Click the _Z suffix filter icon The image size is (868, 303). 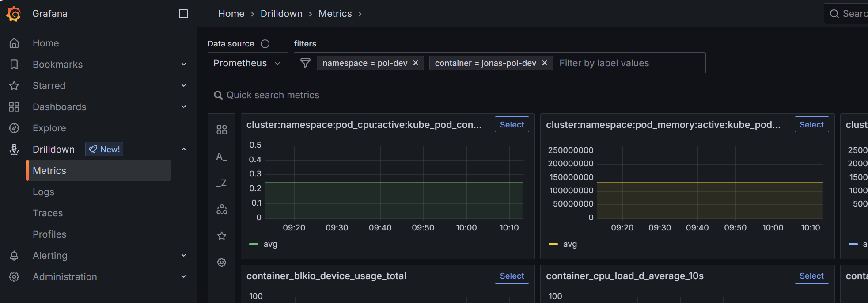[x=222, y=183]
